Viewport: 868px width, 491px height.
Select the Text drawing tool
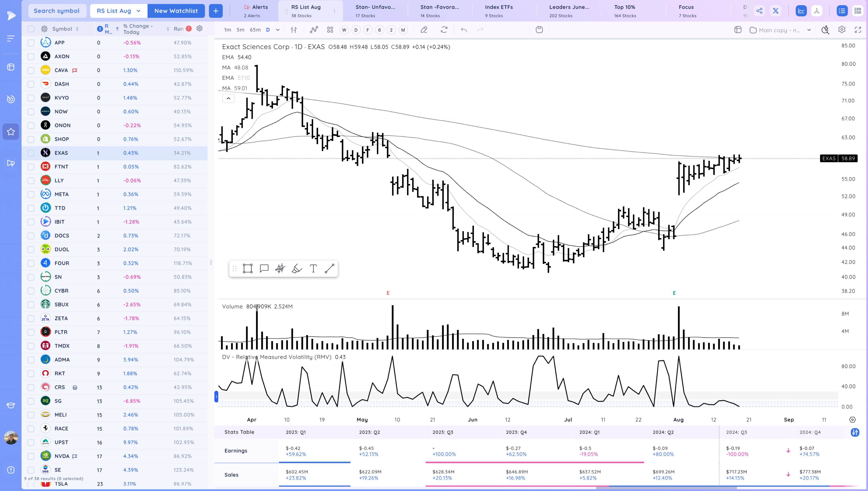[x=313, y=269]
